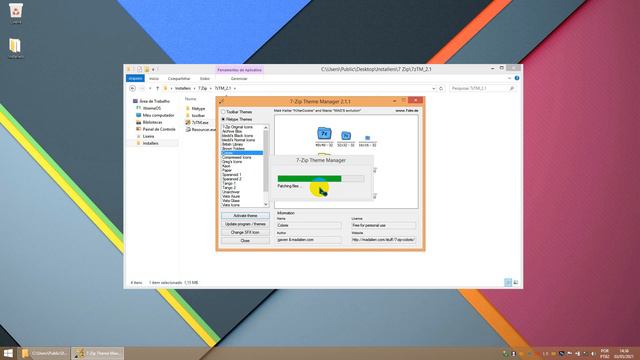Select 'Archive Box' theme in list

pyautogui.click(x=232, y=131)
